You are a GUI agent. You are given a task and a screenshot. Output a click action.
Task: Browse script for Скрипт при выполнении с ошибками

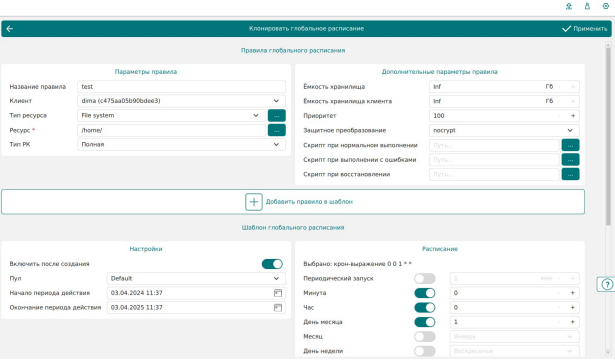pyautogui.click(x=570, y=160)
